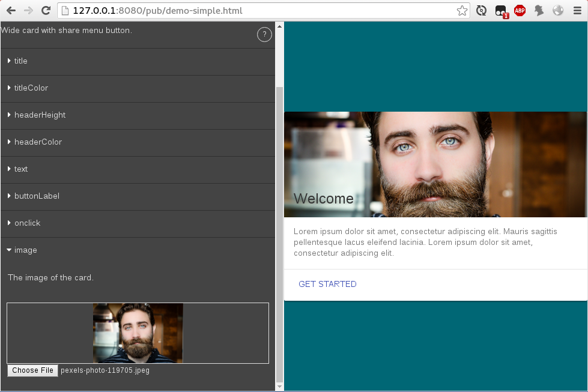Viewport: 588px width, 392px height.
Task: Collapse the image property
Action: tap(138, 250)
